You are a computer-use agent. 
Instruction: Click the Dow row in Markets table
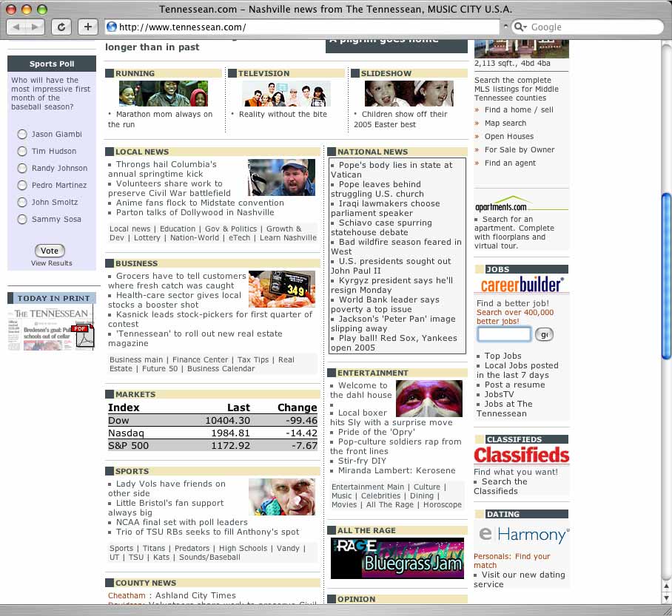(x=212, y=420)
